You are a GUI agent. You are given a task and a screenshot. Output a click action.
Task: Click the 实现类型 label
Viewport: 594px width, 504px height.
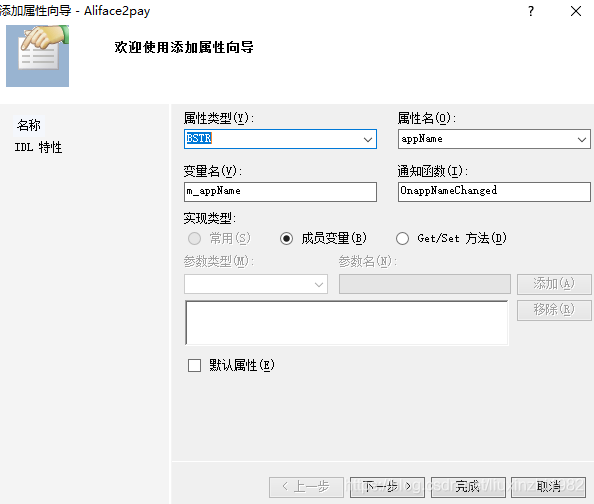point(210,218)
